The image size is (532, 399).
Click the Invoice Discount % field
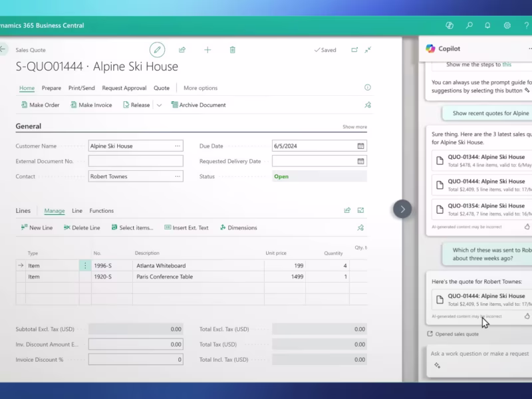[136, 360]
